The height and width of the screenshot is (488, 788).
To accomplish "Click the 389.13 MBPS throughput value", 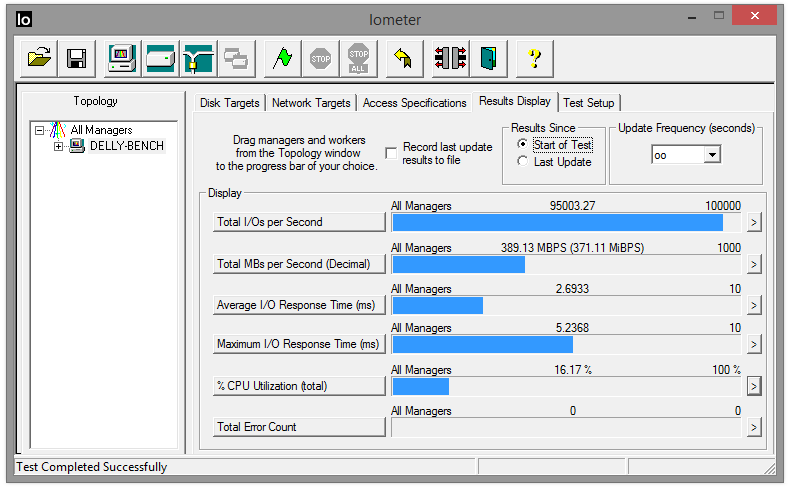I will click(572, 248).
